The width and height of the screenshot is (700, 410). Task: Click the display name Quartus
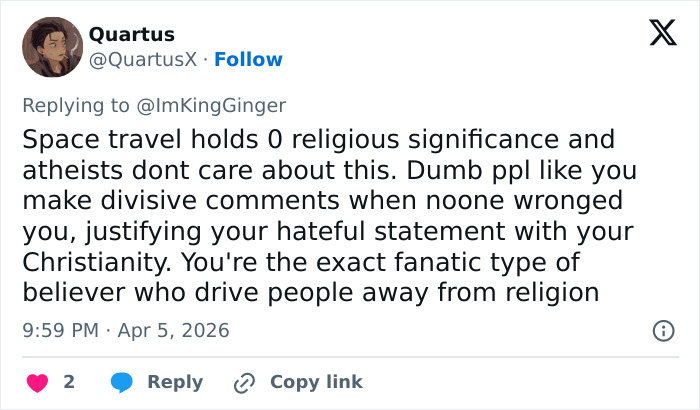132,35
